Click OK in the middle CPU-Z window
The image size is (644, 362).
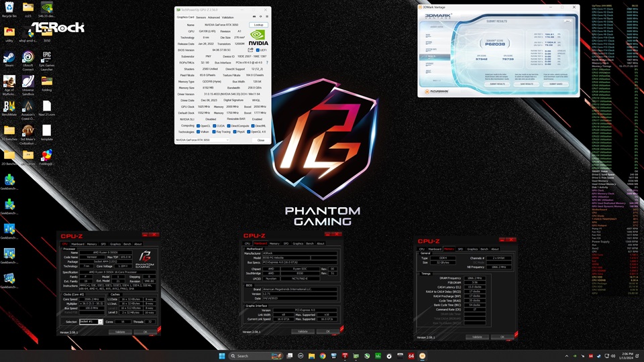coord(328,331)
